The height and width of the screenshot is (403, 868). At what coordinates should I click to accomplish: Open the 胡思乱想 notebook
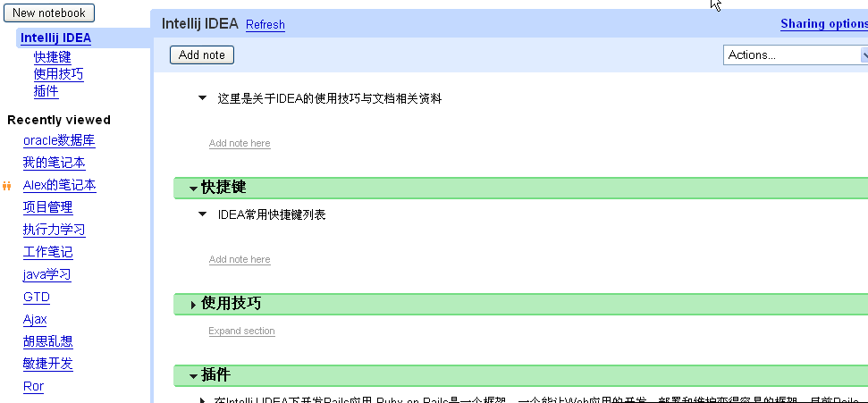tap(48, 341)
